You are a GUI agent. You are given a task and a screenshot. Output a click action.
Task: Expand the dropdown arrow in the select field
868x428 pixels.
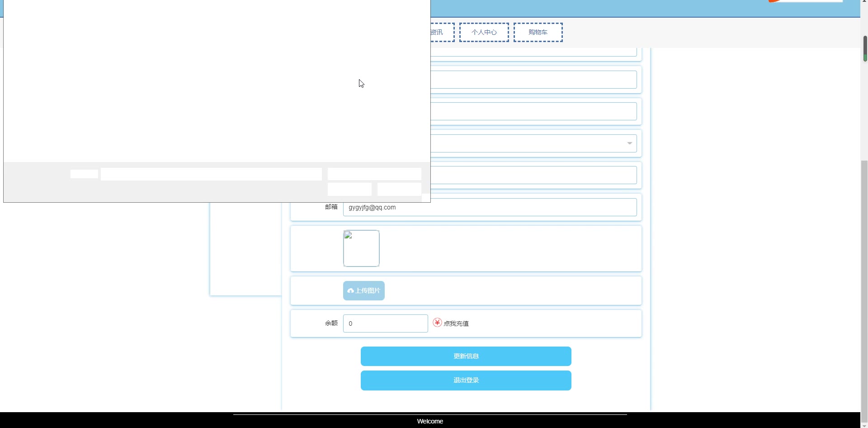click(629, 143)
